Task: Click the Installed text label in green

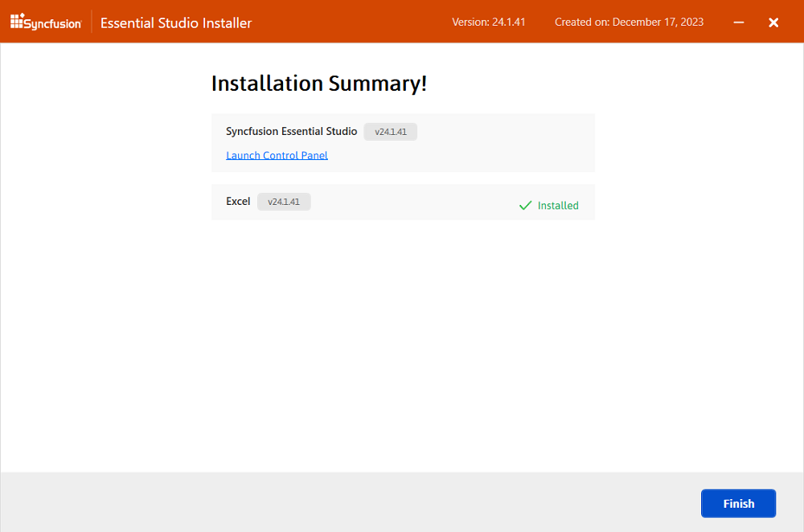Action: pyautogui.click(x=558, y=205)
